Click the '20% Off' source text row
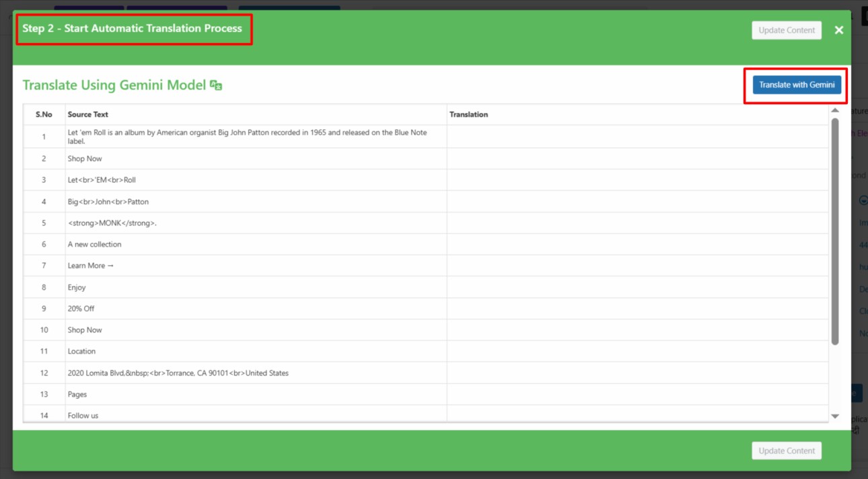Viewport: 868px width, 479px height. [81, 309]
